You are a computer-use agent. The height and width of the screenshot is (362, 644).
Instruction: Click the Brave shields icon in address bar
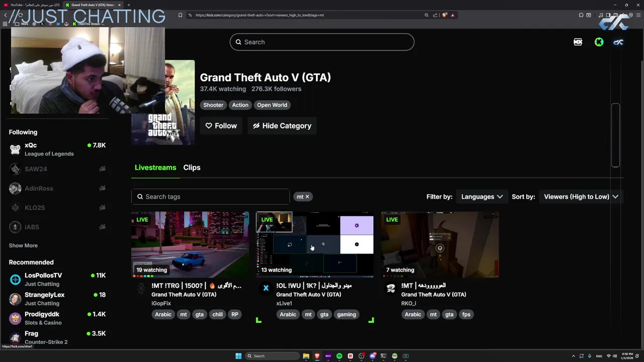click(445, 15)
